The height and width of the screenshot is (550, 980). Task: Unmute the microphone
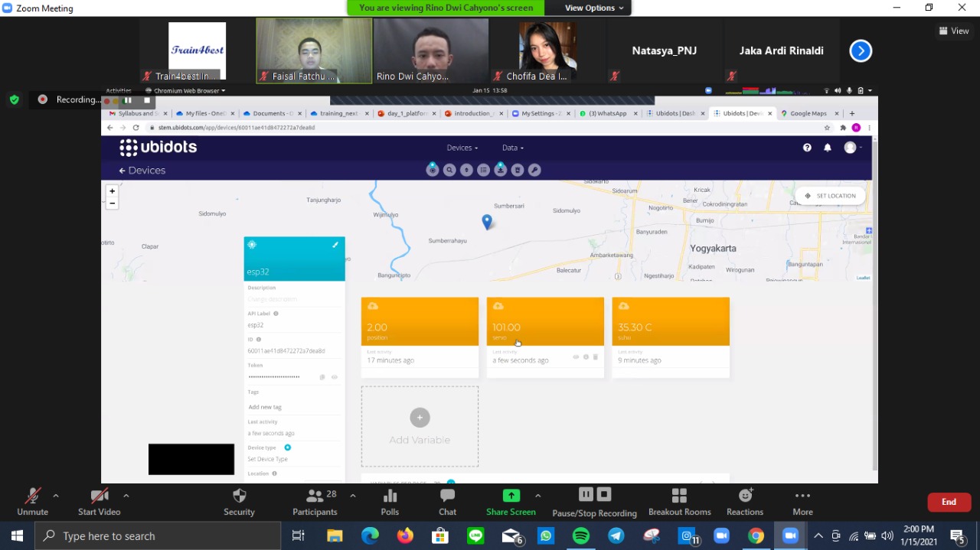[32, 502]
